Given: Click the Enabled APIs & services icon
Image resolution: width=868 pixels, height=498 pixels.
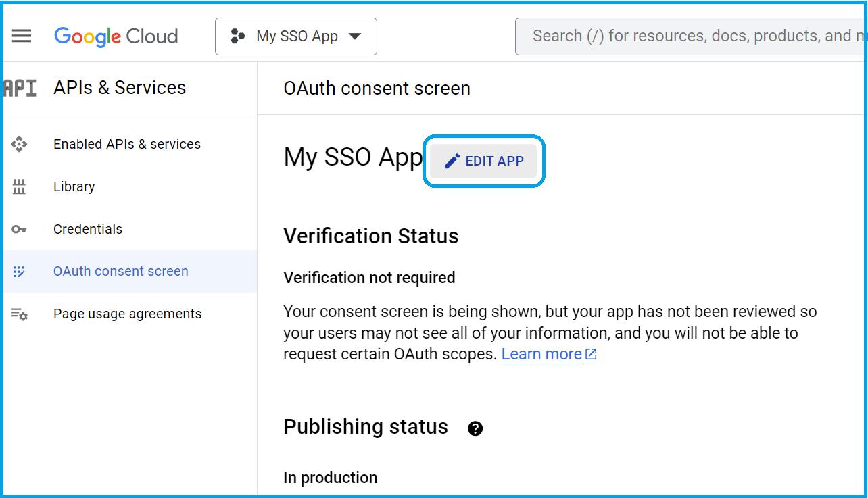Looking at the screenshot, I should click(x=19, y=144).
